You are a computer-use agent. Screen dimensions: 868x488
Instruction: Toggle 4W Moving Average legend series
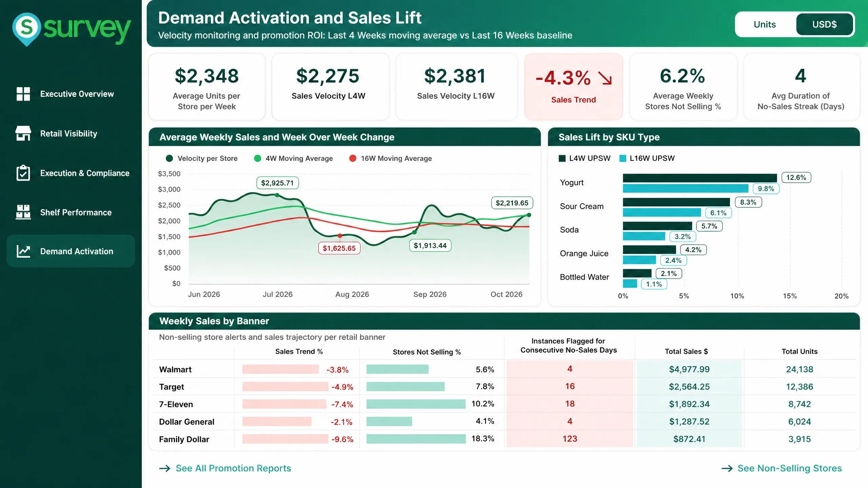click(x=294, y=158)
